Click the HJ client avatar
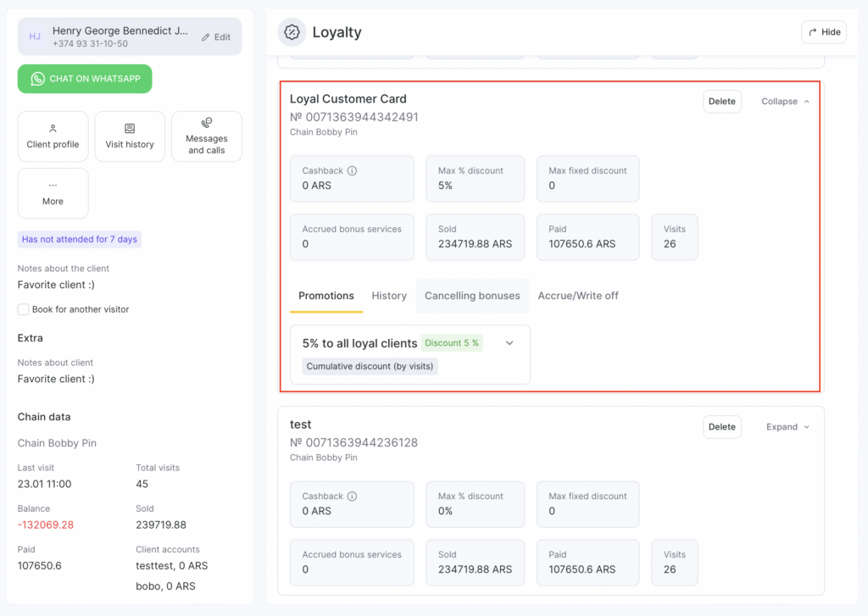This screenshot has width=868, height=616. tap(35, 36)
